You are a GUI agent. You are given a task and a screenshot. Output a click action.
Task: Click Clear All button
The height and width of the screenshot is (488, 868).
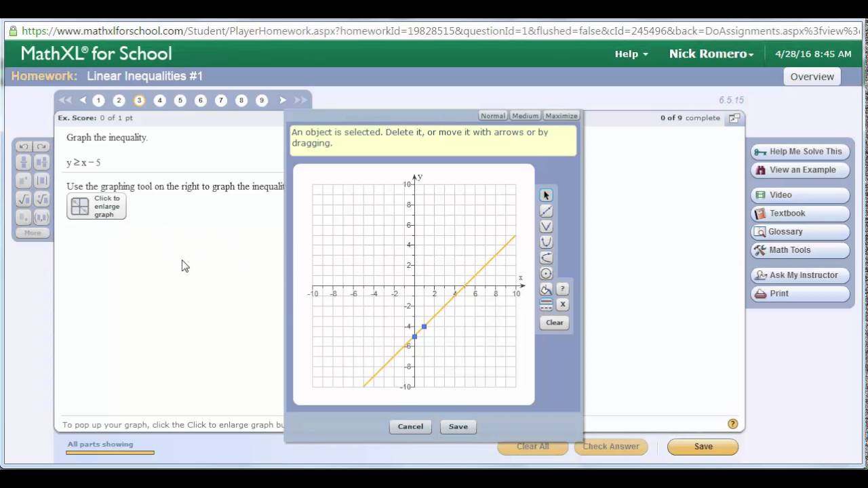(533, 447)
